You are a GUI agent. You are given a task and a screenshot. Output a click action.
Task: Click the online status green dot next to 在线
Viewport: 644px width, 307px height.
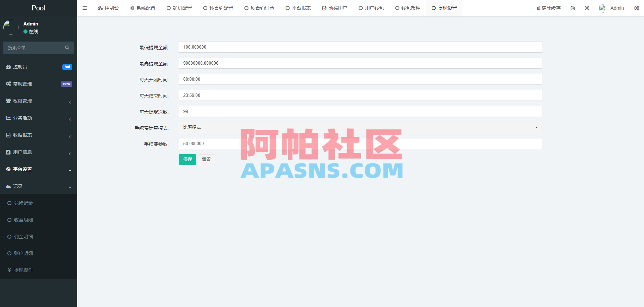[x=25, y=31]
